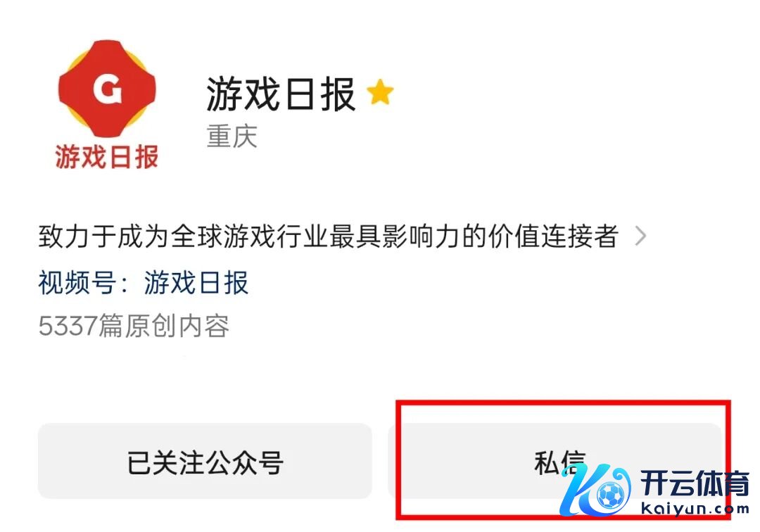Click the soccer ball logo icon
The height and width of the screenshot is (532, 760).
[611, 495]
